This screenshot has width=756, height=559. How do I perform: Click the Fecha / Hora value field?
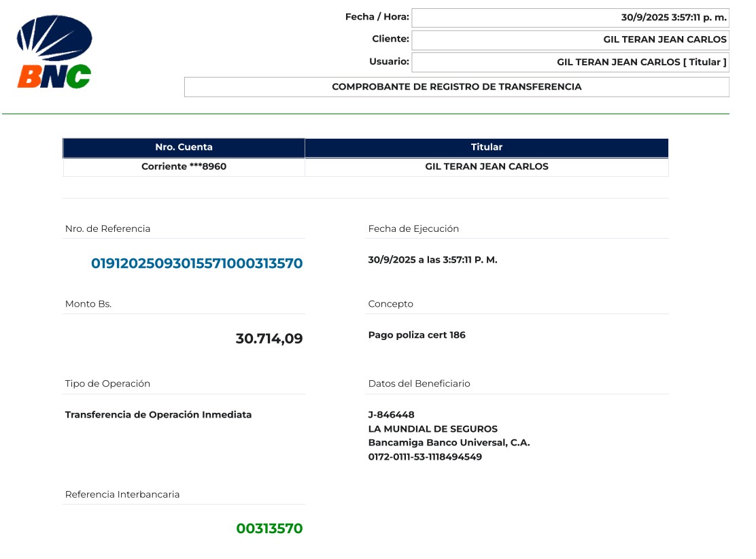(x=570, y=18)
